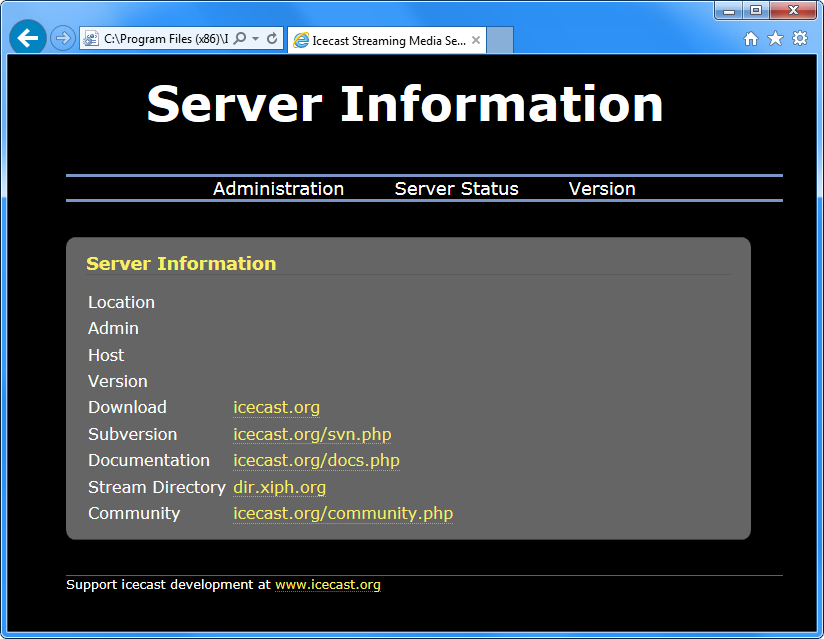Open the address bar autocomplete dropdown arrow
The height and width of the screenshot is (639, 824).
tap(255, 39)
